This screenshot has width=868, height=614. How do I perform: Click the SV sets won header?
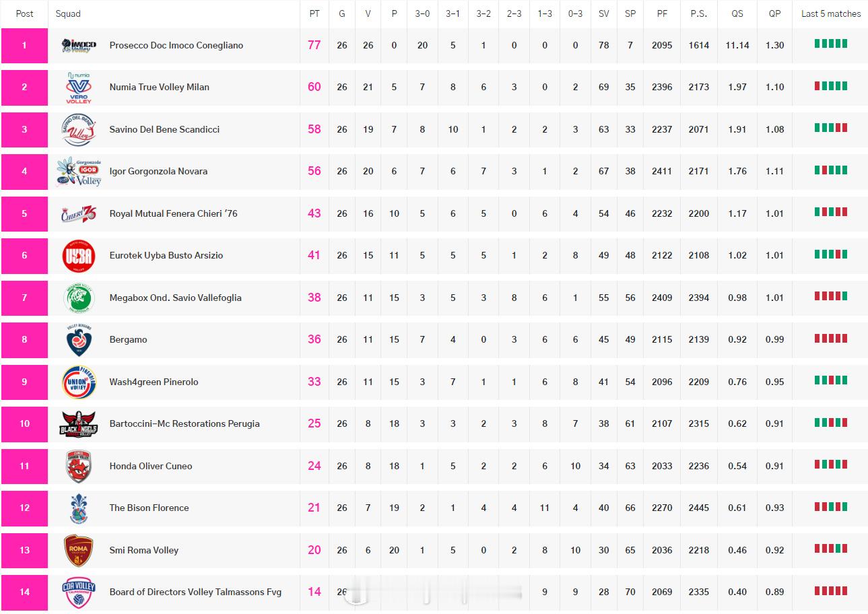tap(603, 13)
